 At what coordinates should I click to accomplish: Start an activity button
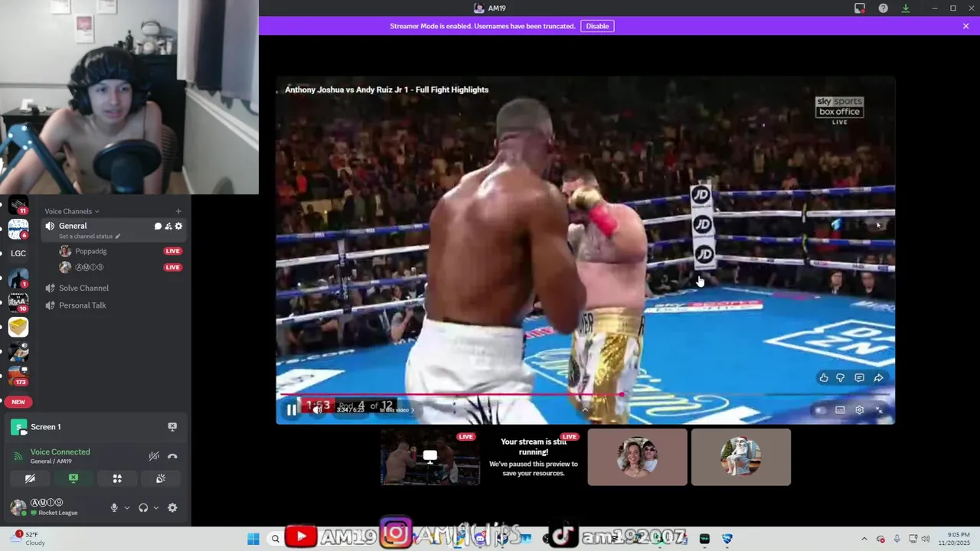(x=117, y=478)
